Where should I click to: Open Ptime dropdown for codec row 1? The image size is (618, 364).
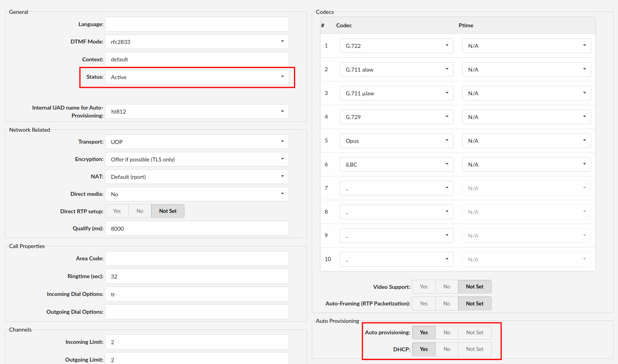coord(526,45)
